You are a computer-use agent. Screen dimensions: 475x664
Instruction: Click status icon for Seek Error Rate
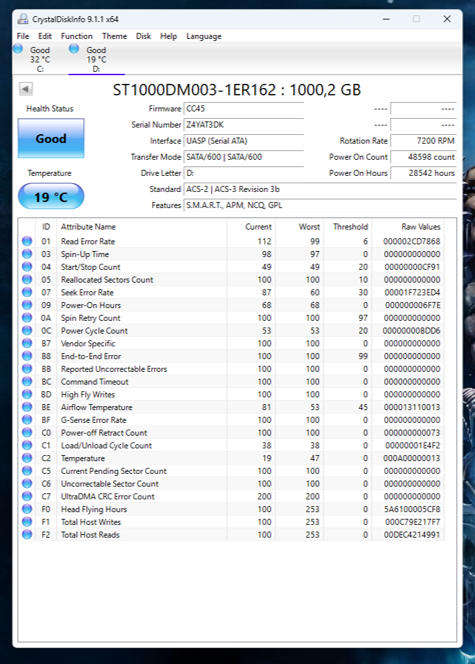(x=27, y=292)
